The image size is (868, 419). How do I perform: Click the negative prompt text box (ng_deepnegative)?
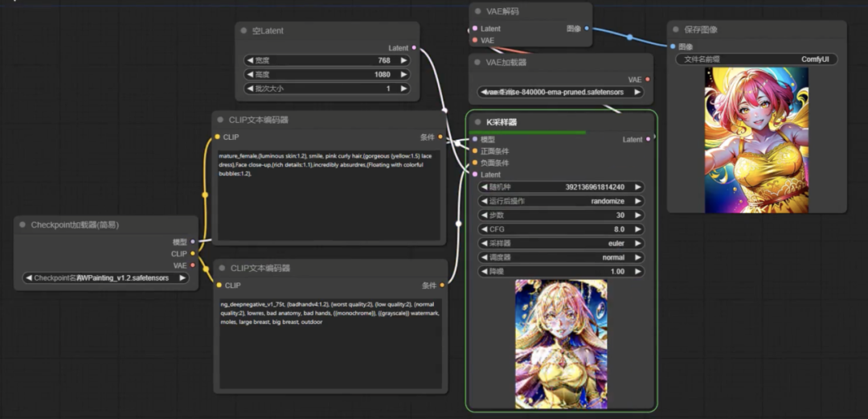point(330,344)
